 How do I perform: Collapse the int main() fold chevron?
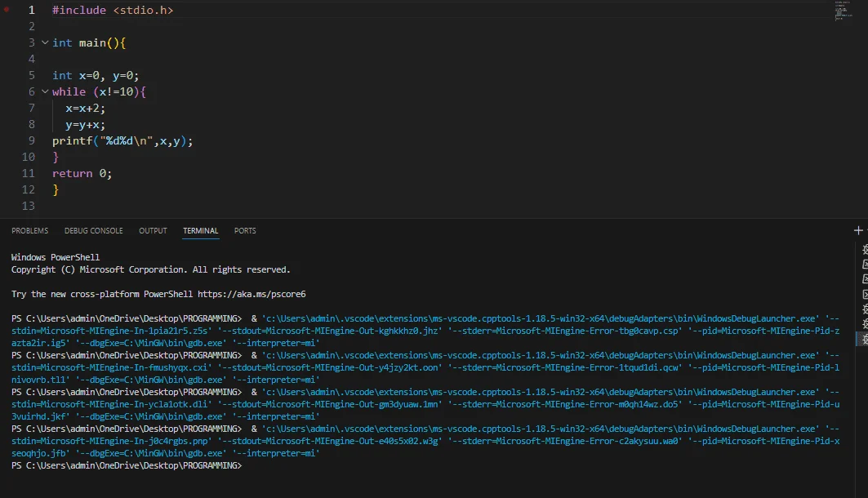click(x=45, y=42)
